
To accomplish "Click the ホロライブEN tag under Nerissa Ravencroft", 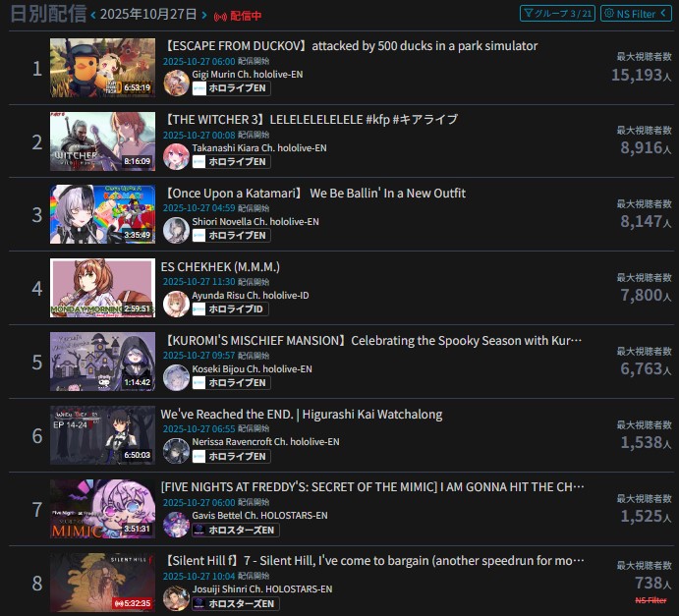I will (x=231, y=456).
